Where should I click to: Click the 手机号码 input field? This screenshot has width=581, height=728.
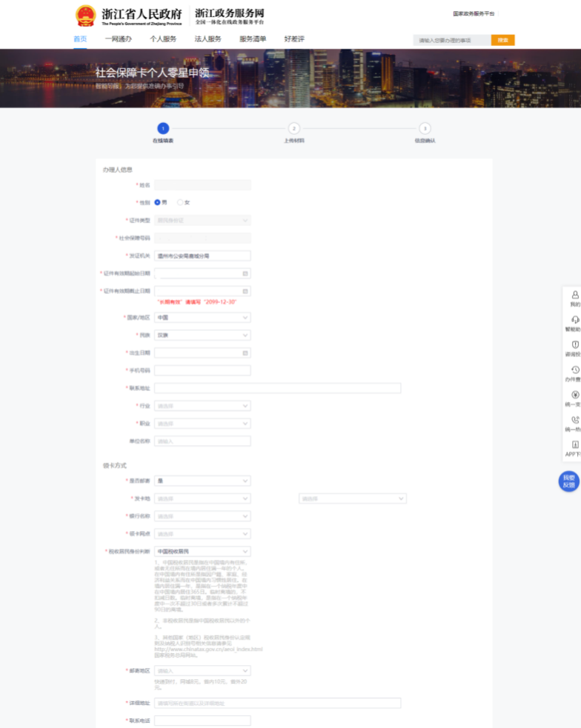coord(202,370)
